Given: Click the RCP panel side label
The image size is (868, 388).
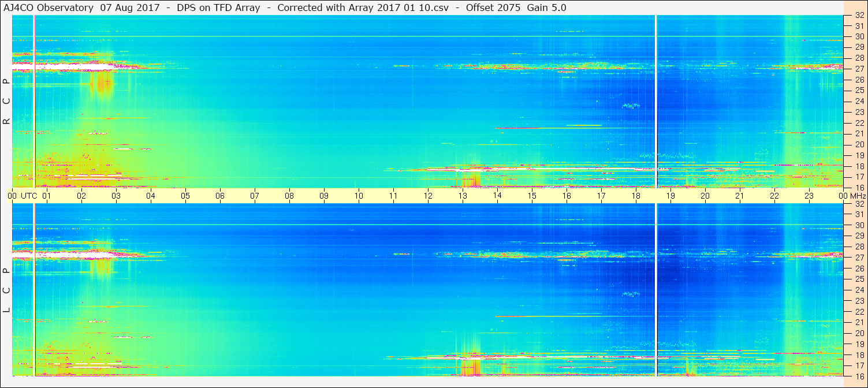Looking at the screenshot, I should pyautogui.click(x=7, y=102).
